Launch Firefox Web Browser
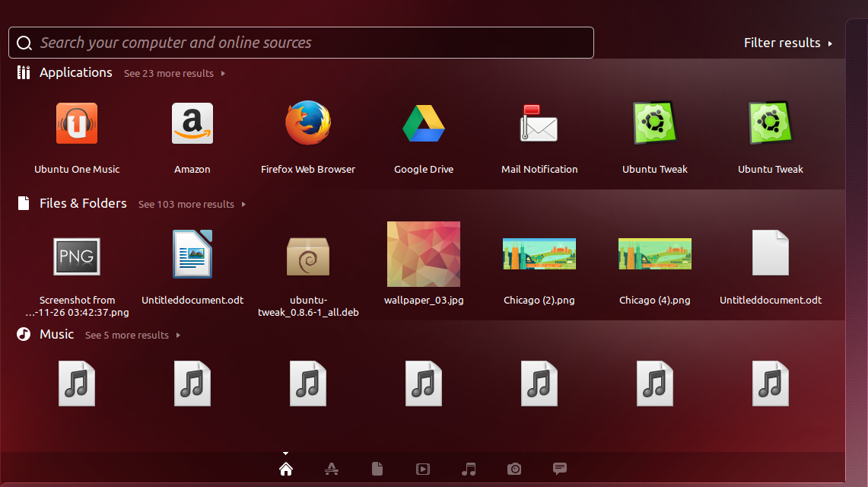Screen dimensions: 868x487 point(308,124)
